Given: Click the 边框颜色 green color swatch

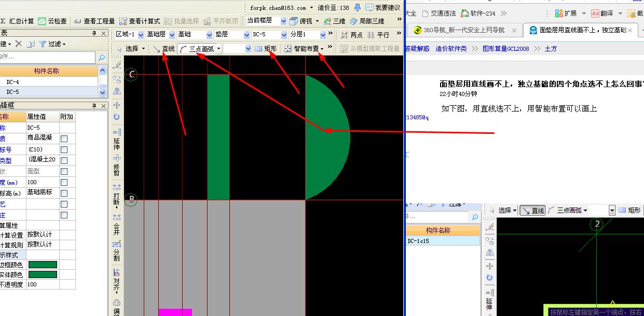Looking at the screenshot, I should pos(43,265).
